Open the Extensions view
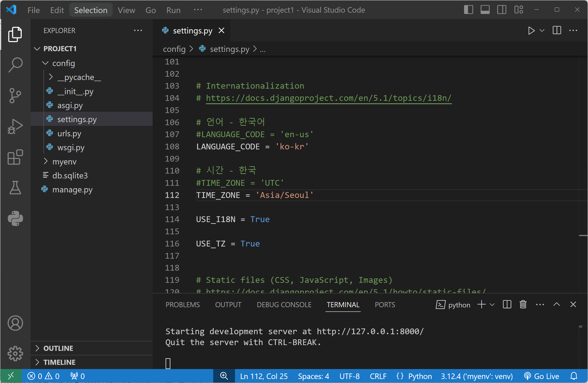Viewport: 588px width, 383px height. (x=15, y=157)
